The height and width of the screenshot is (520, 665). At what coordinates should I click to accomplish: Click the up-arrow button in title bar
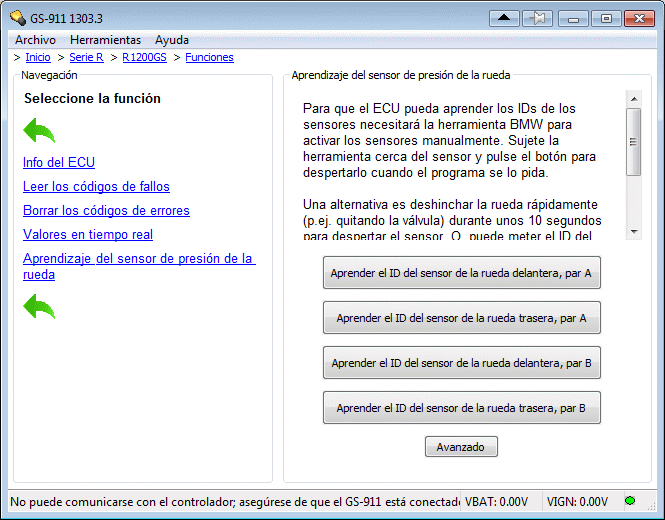pyautogui.click(x=505, y=18)
